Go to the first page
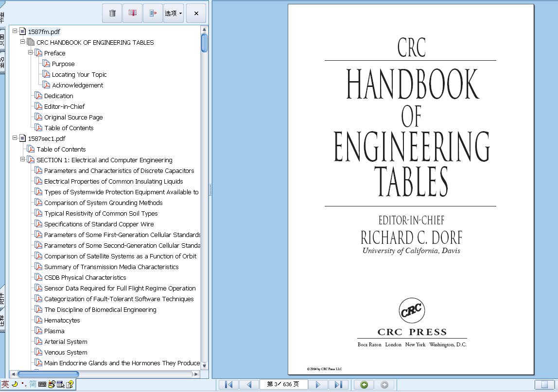This screenshot has width=558, height=392. point(228,385)
